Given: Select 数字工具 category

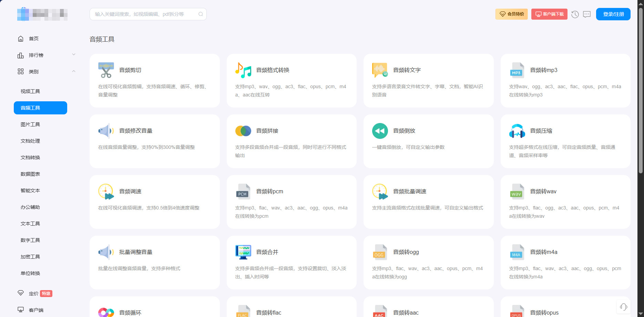Looking at the screenshot, I should [x=30, y=240].
